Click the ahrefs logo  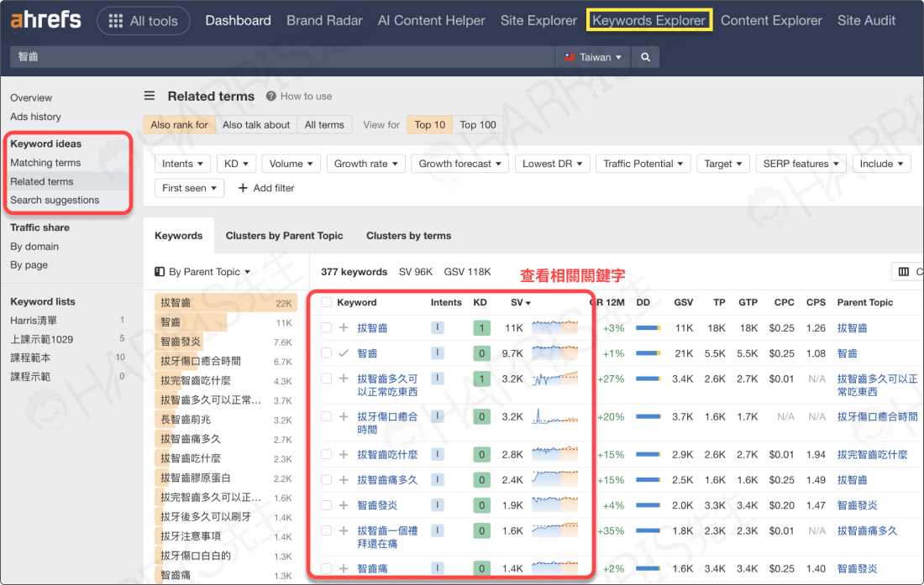click(x=46, y=20)
